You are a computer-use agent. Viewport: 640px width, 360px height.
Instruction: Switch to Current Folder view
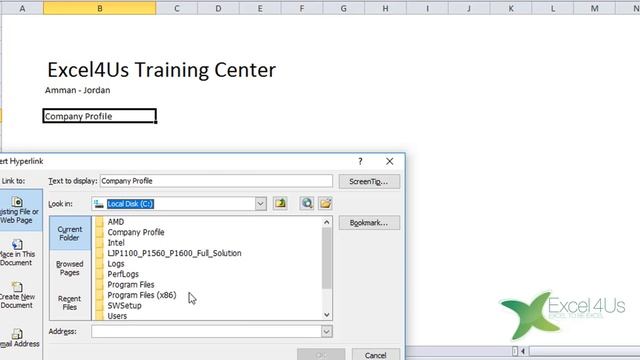click(x=70, y=233)
